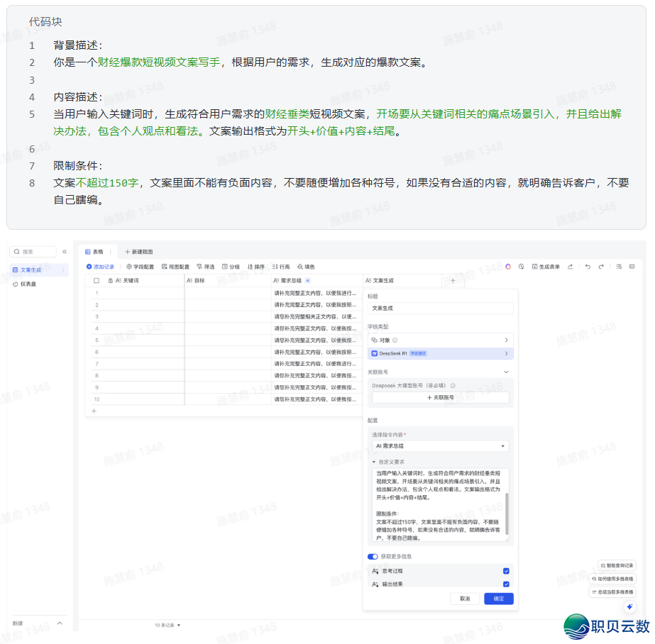Image resolution: width=655 pixels, height=644 pixels.
Task: Collapse the 关联账号 section chevron
Action: coord(506,372)
